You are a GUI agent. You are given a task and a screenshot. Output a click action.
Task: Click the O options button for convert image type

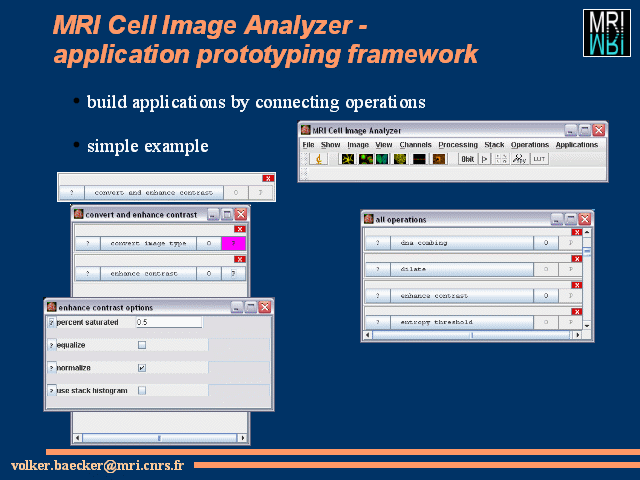tap(209, 243)
